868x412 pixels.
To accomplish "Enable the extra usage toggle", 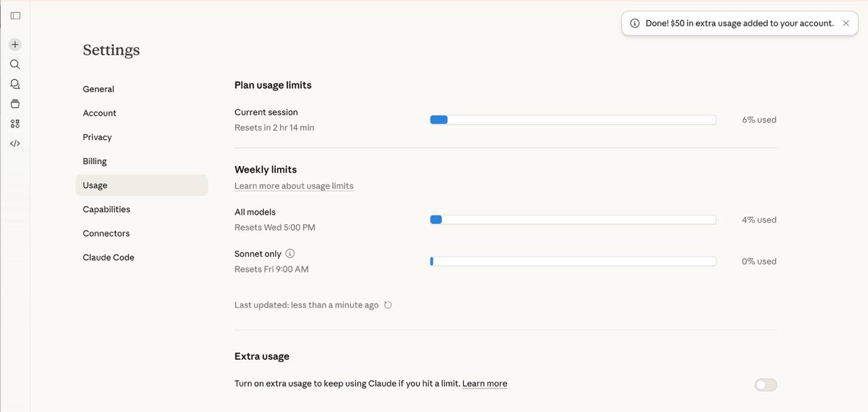I will (766, 385).
